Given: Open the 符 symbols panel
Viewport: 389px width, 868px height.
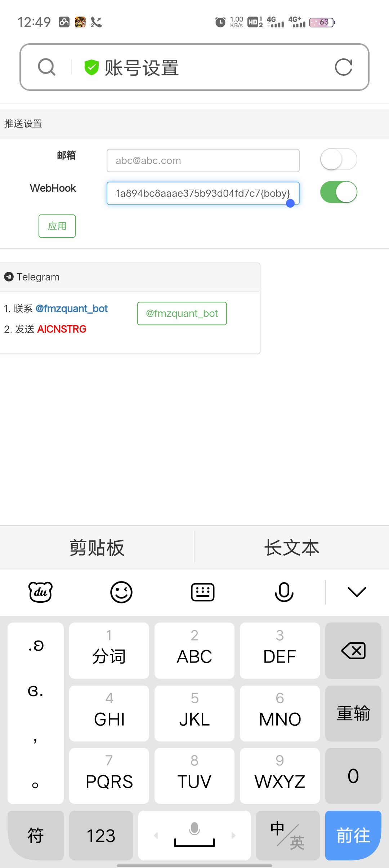Looking at the screenshot, I should [x=35, y=836].
